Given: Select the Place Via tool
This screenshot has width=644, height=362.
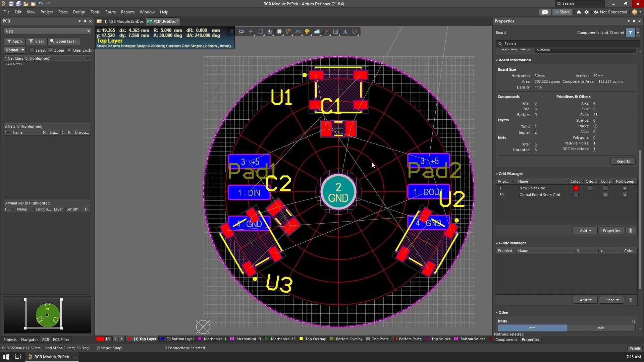Looking at the screenshot, I should 308,32.
